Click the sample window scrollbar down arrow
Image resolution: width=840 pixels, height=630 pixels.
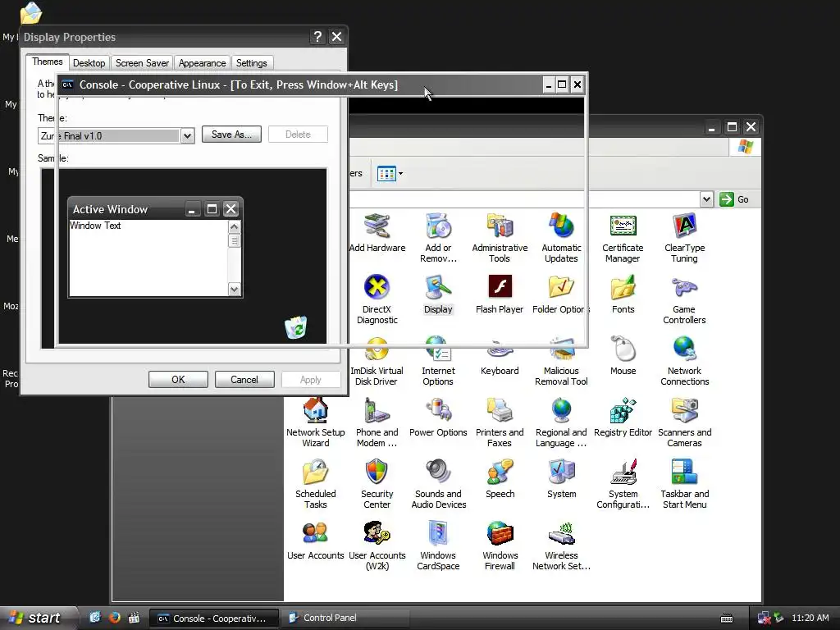click(234, 290)
